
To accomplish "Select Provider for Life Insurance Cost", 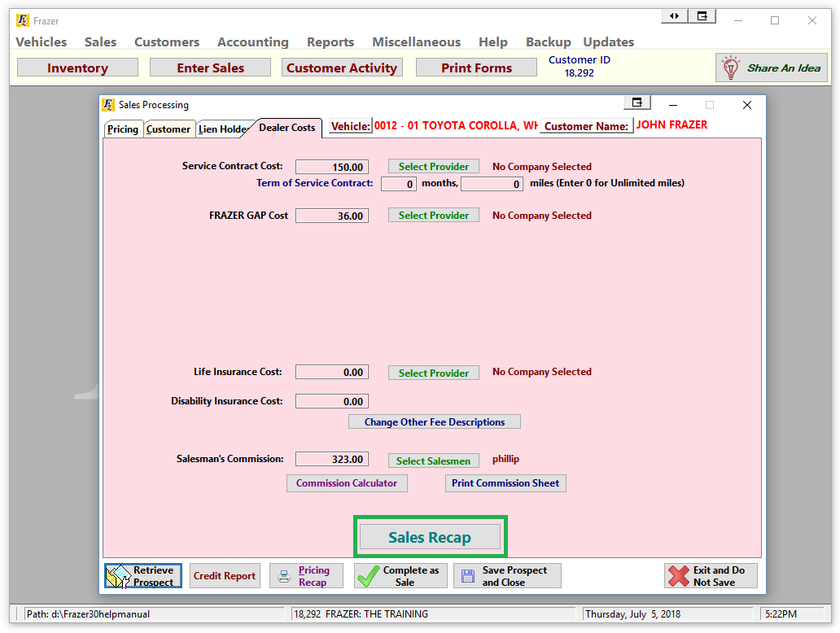I will [x=433, y=373].
